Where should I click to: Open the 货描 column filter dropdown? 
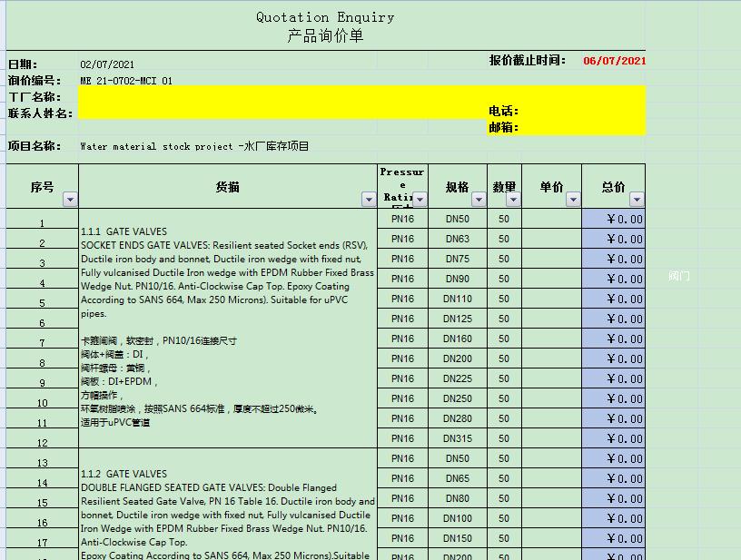[368, 199]
